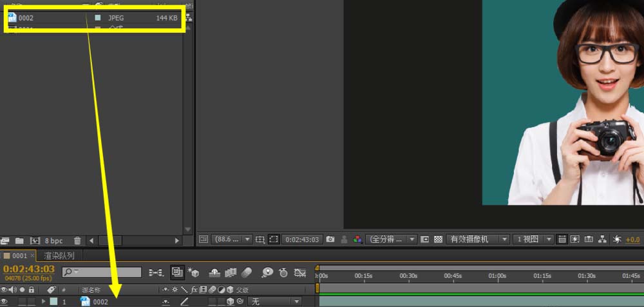Viewport: 644px width, 307px height.
Task: Open Show Channel RGB circles icon
Action: (357, 239)
